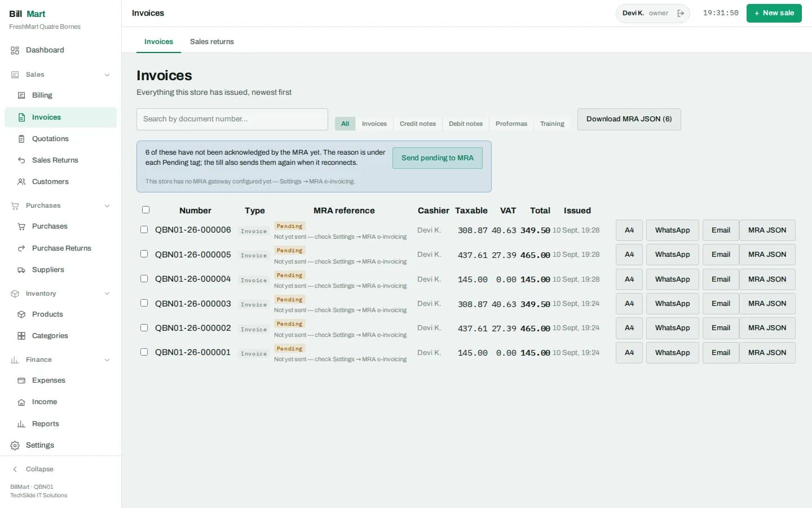Screen dimensions: 812x508
Task: Click the Total column header
Action: 540,211
